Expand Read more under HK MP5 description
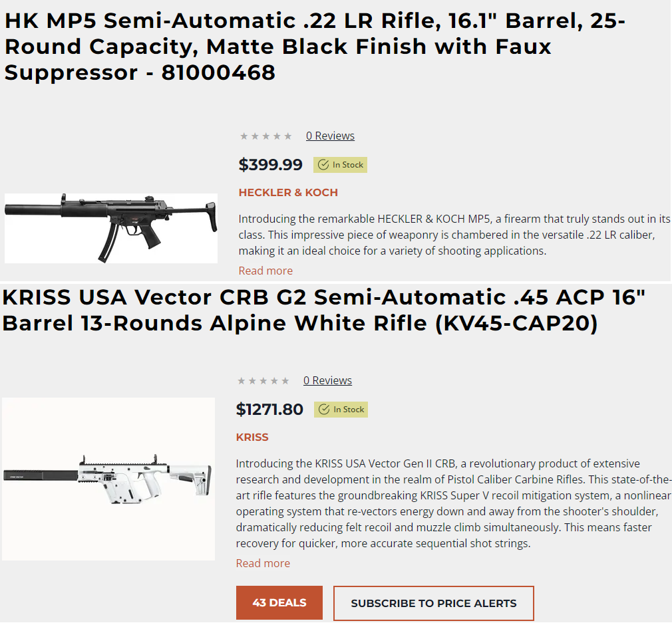This screenshot has height=625, width=672. click(x=265, y=271)
